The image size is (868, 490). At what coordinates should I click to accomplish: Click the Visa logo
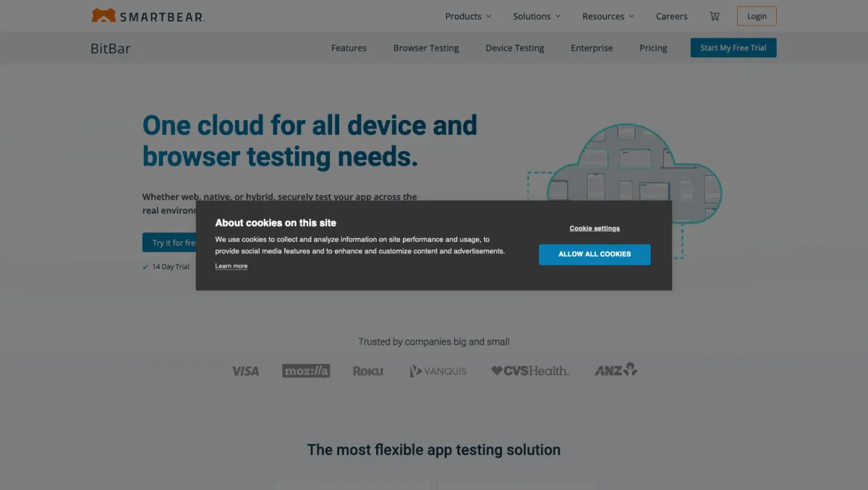[245, 371]
